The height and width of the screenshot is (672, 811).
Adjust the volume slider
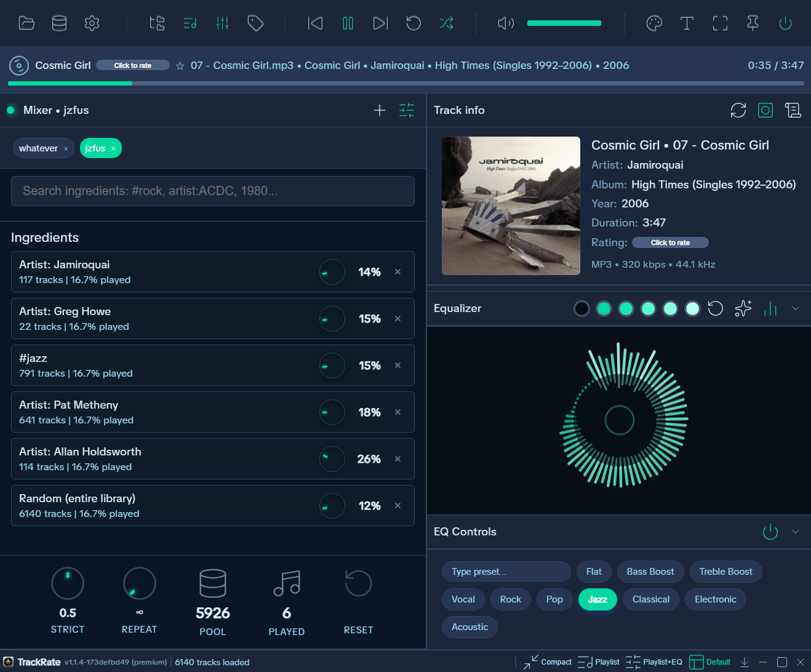564,23
